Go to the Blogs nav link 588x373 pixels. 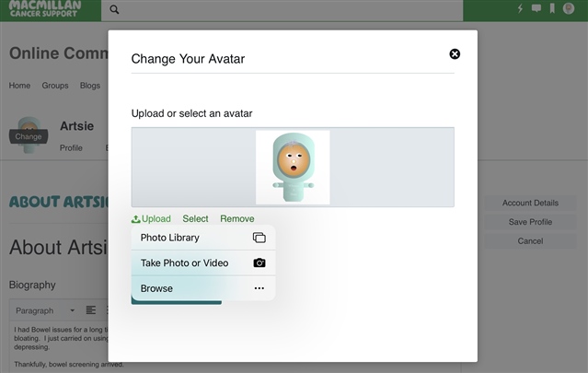click(90, 86)
